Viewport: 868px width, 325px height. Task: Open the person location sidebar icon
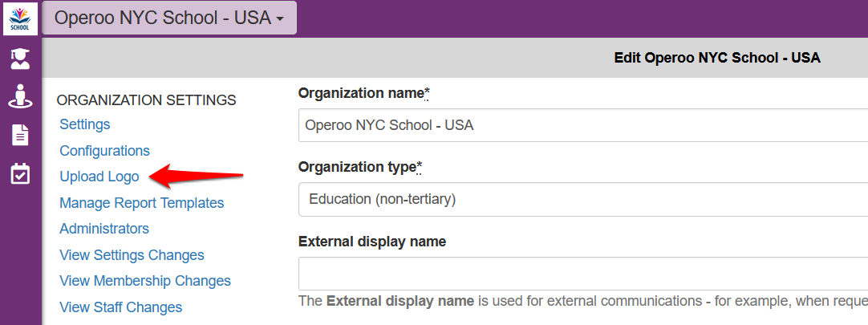21,96
